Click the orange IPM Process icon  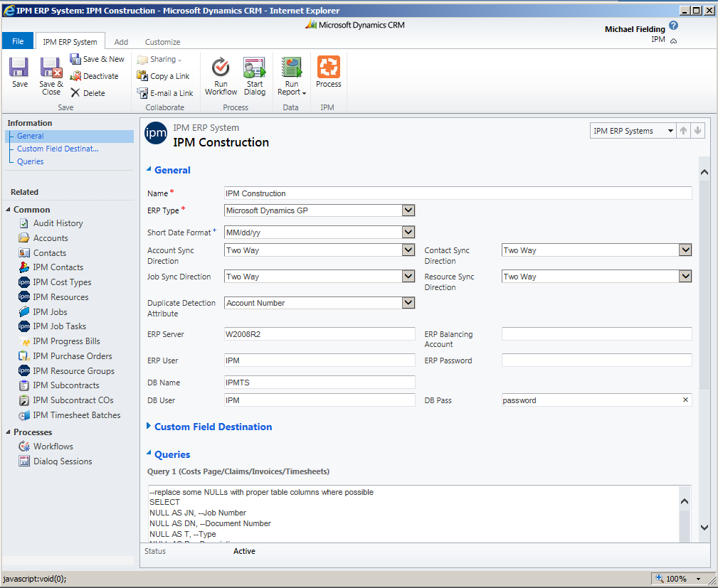pos(329,67)
